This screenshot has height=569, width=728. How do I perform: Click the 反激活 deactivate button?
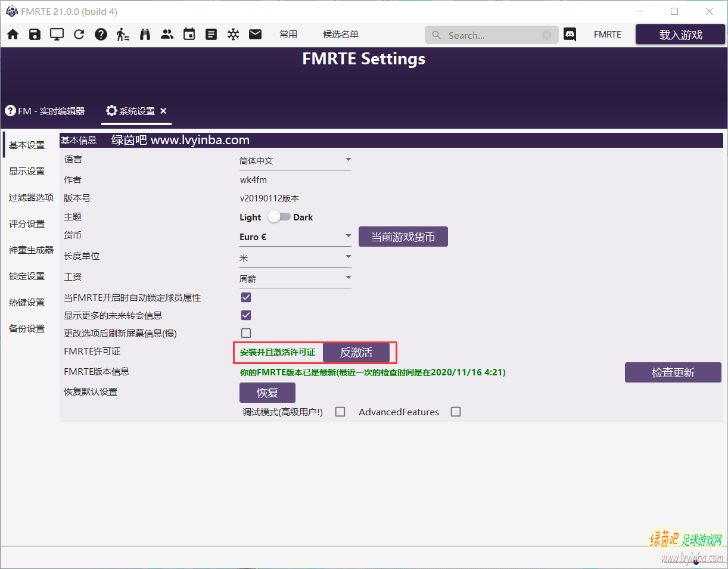tap(356, 352)
